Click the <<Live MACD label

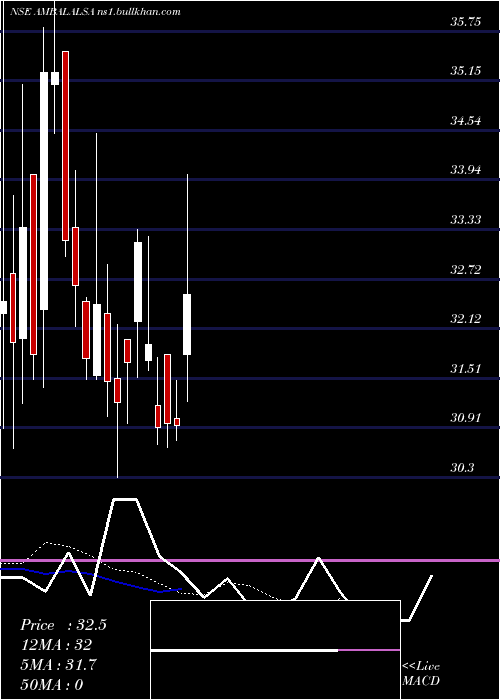tap(421, 674)
